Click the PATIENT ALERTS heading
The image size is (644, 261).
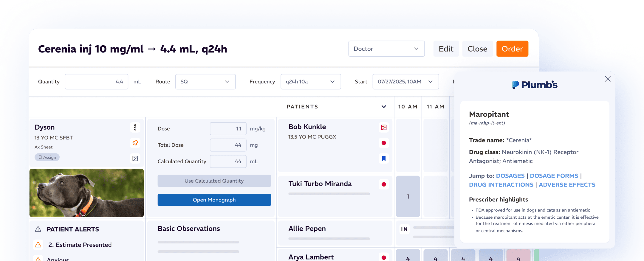click(73, 229)
